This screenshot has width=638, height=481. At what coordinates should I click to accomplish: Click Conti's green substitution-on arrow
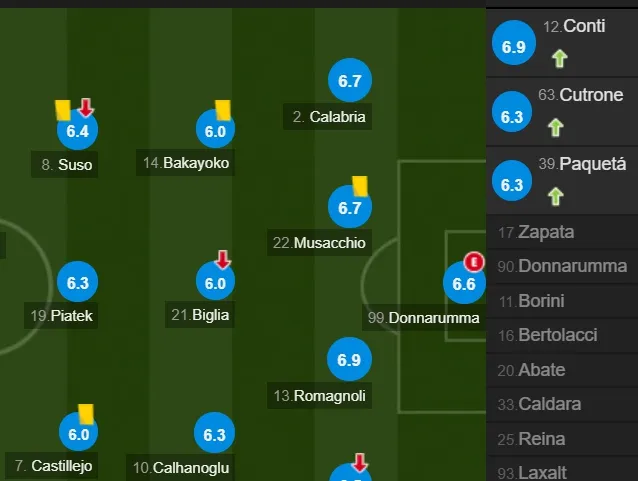tap(560, 58)
